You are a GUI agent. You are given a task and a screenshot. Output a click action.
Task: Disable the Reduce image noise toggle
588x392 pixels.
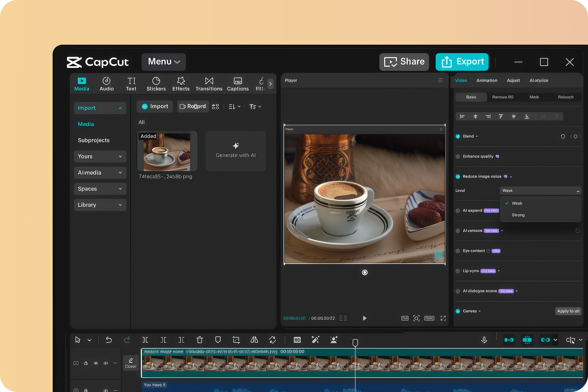point(458,176)
